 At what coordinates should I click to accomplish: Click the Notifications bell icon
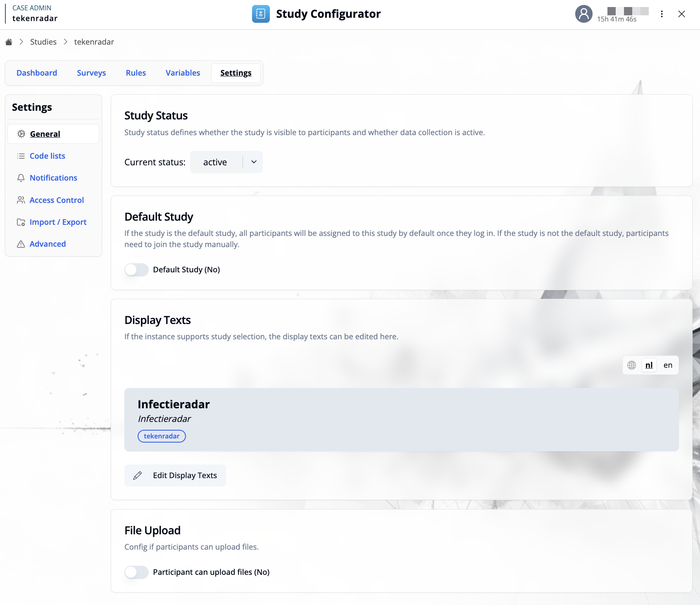click(21, 178)
